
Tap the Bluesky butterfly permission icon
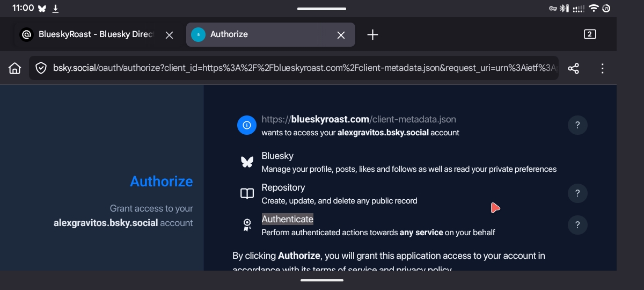247,162
